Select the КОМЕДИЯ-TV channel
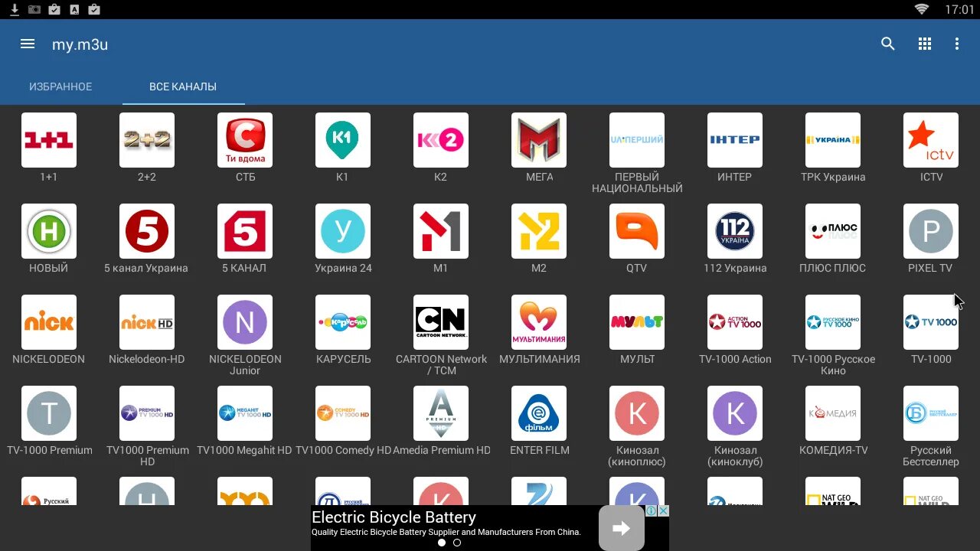980x551 pixels. (833, 413)
